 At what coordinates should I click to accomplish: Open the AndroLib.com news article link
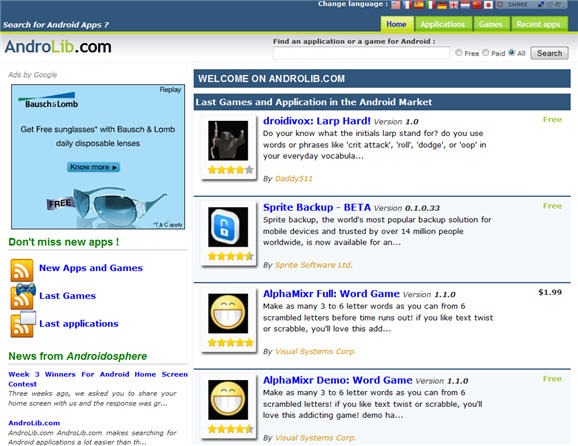click(34, 423)
